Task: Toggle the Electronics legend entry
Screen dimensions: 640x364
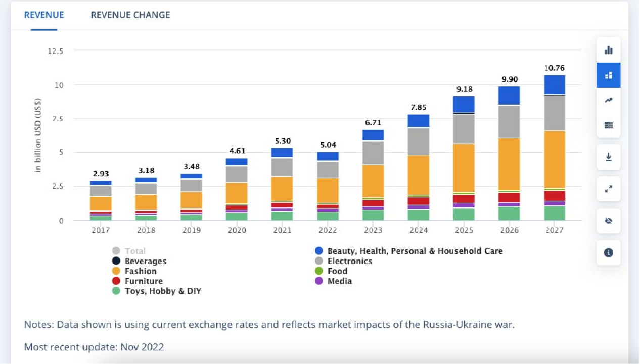Action: [349, 261]
